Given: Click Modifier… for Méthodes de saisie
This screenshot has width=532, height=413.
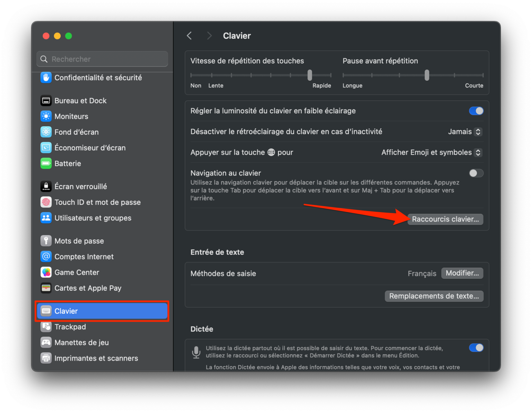Looking at the screenshot, I should [x=462, y=273].
